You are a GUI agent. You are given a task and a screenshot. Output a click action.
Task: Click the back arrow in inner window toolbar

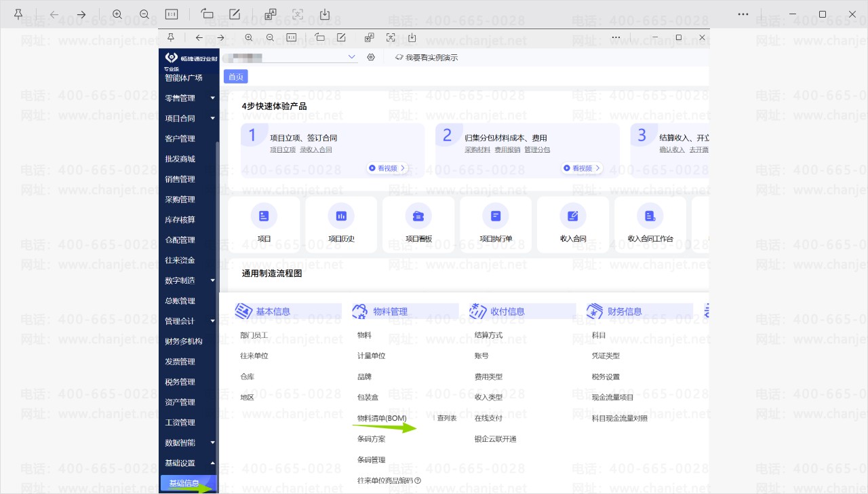tap(199, 37)
